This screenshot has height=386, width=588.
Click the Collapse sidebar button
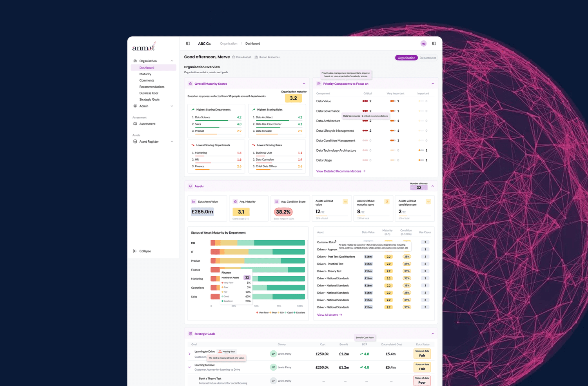(x=142, y=251)
